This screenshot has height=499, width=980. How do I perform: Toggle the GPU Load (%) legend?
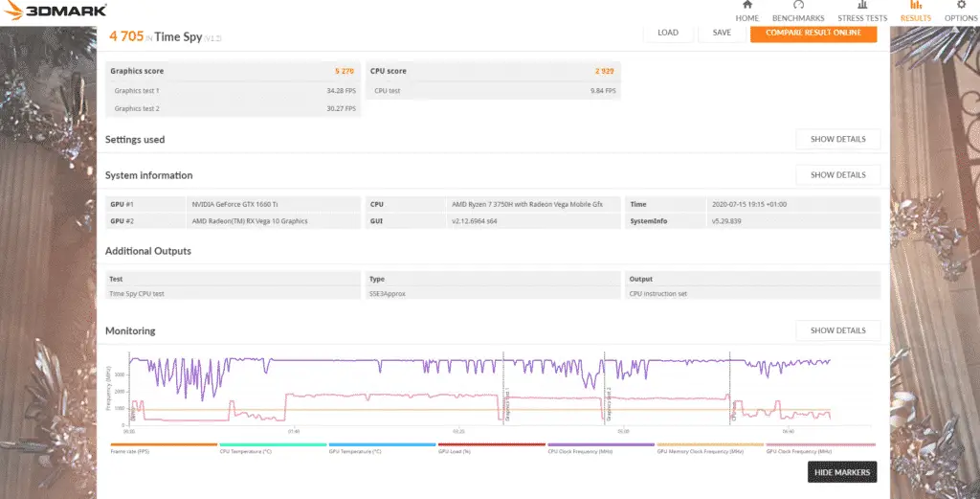491,447
